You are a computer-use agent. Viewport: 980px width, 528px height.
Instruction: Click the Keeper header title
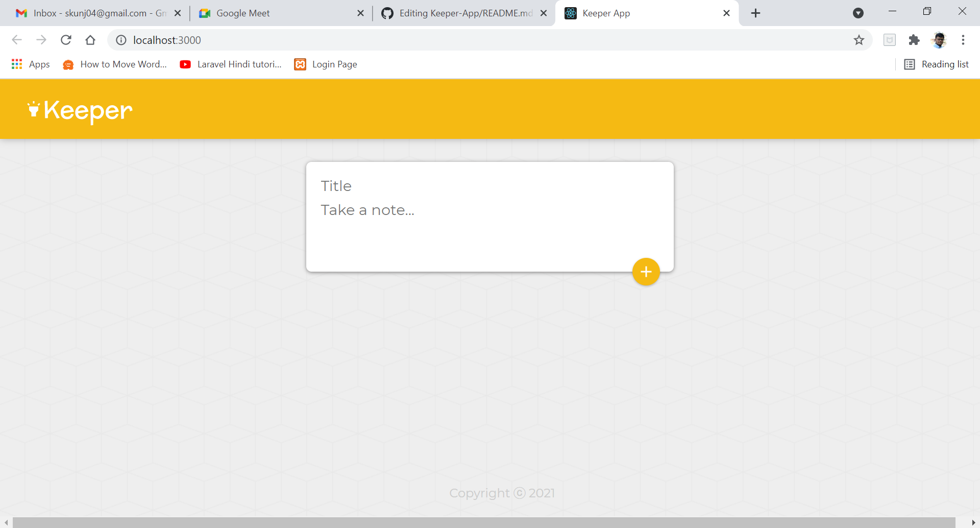click(x=88, y=110)
